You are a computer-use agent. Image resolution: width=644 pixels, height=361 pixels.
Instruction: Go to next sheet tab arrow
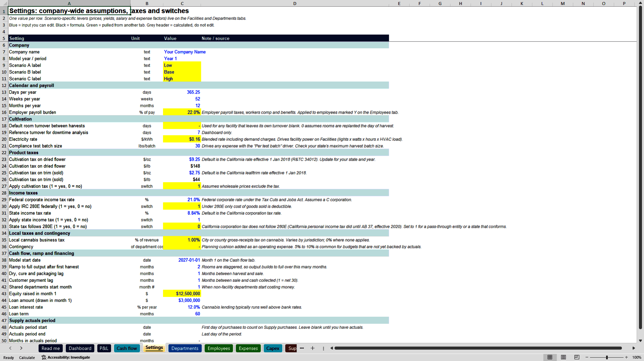tap(21, 348)
